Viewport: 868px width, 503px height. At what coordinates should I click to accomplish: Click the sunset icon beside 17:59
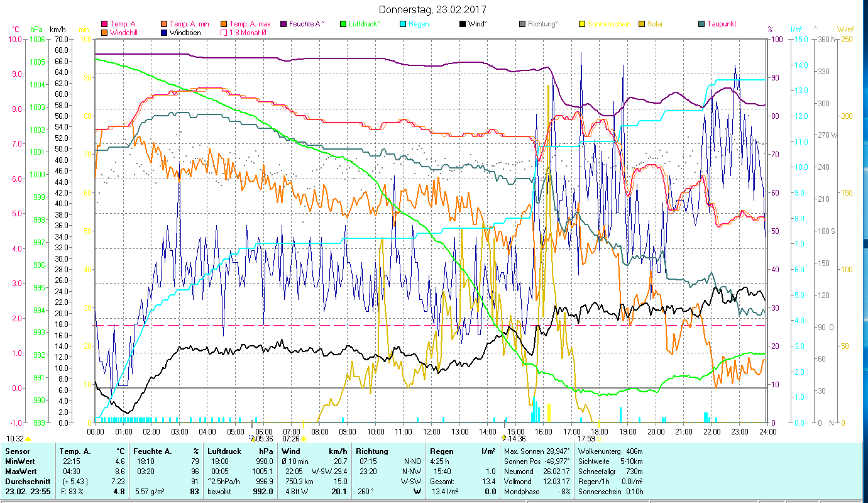(x=599, y=439)
